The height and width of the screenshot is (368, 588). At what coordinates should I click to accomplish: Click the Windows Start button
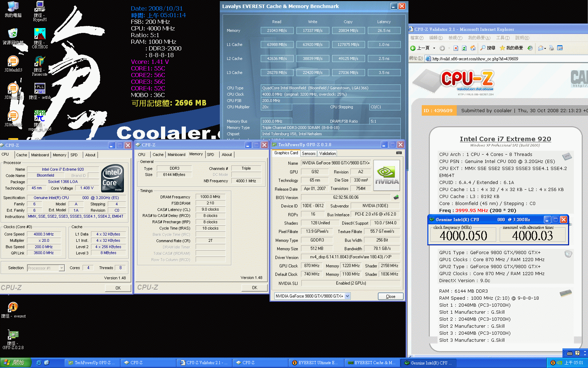pos(16,363)
